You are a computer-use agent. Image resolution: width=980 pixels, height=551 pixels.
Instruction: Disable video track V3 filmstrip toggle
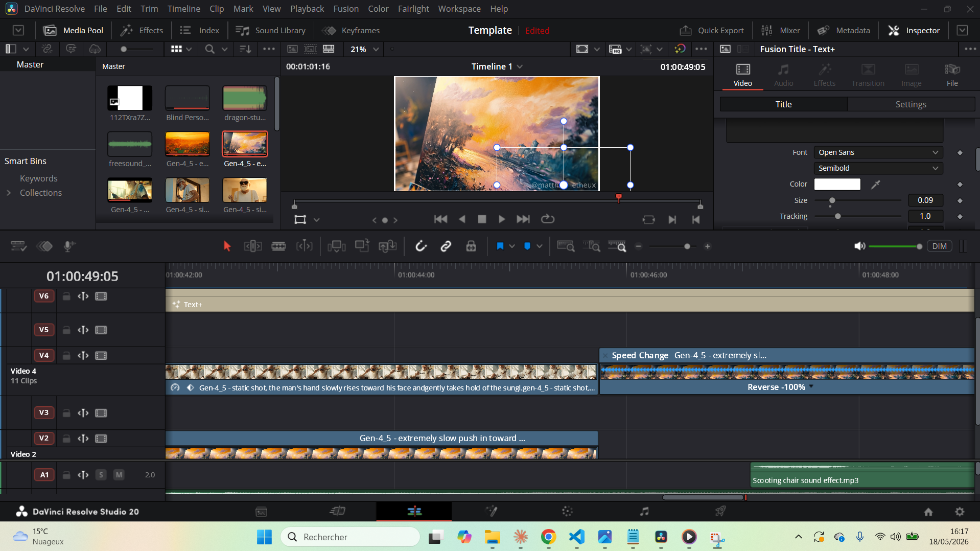coord(101,412)
